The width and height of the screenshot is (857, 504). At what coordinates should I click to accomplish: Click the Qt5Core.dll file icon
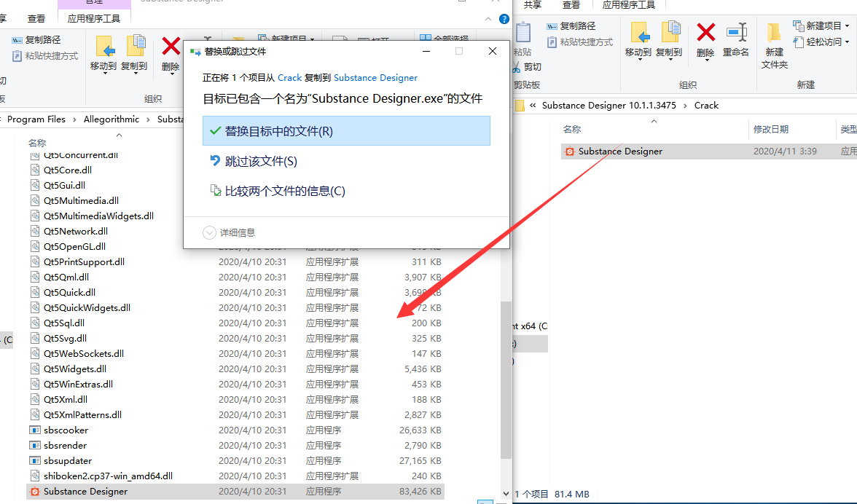[35, 170]
